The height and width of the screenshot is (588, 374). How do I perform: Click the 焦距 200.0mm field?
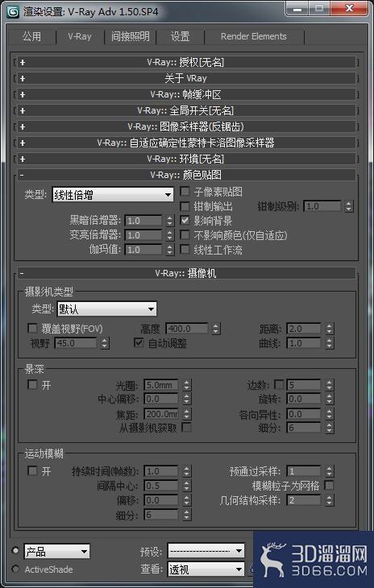point(161,414)
